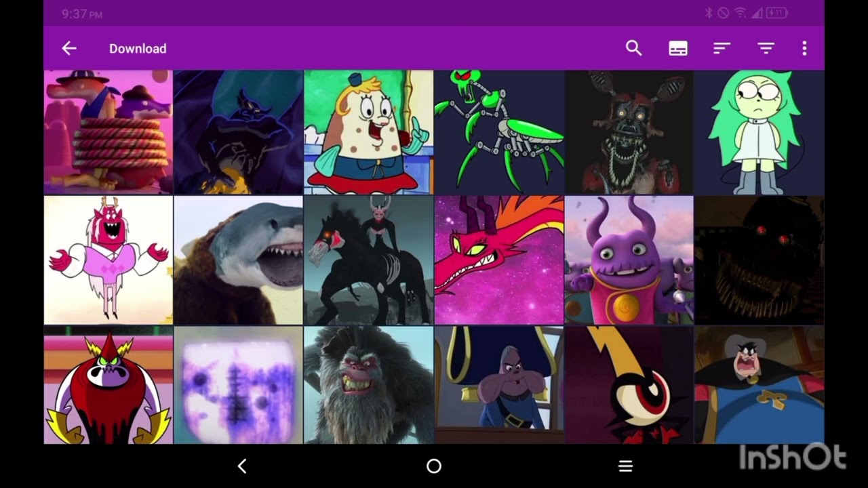Open the green robot mantis image
Image resolution: width=868 pixels, height=488 pixels.
tap(499, 132)
